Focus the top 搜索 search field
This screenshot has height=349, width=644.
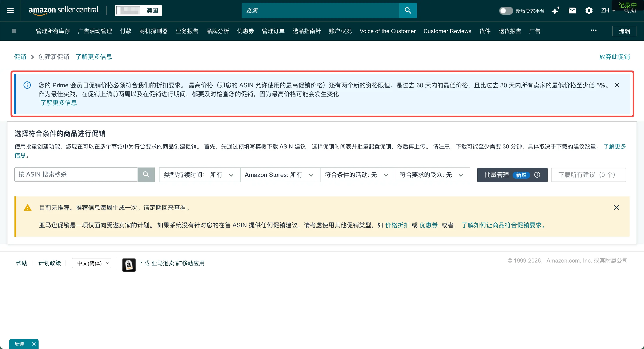(320, 11)
